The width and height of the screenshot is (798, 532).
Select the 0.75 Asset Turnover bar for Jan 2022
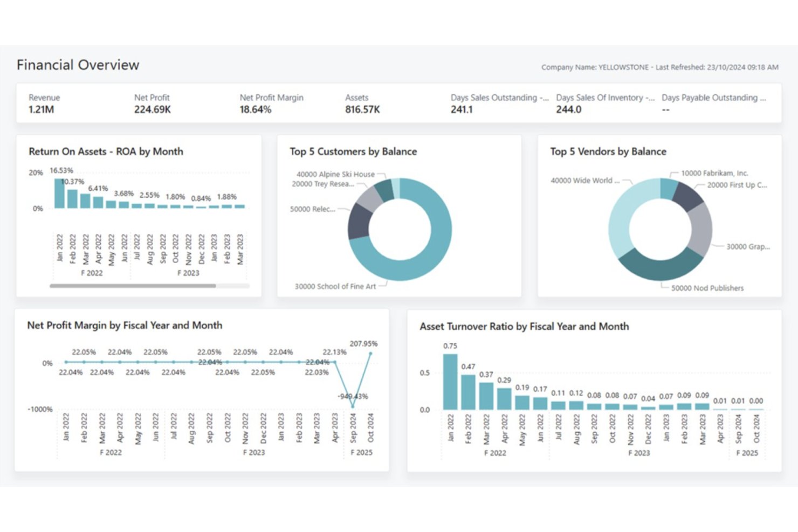pyautogui.click(x=450, y=382)
